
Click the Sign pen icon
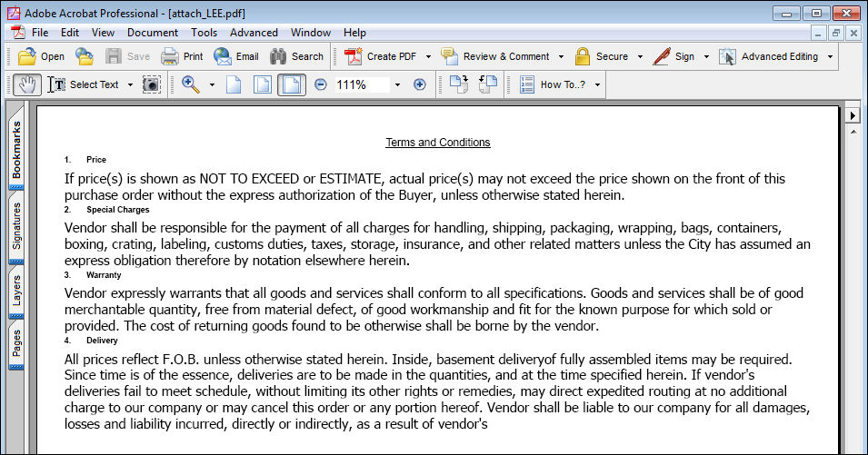pyautogui.click(x=662, y=56)
